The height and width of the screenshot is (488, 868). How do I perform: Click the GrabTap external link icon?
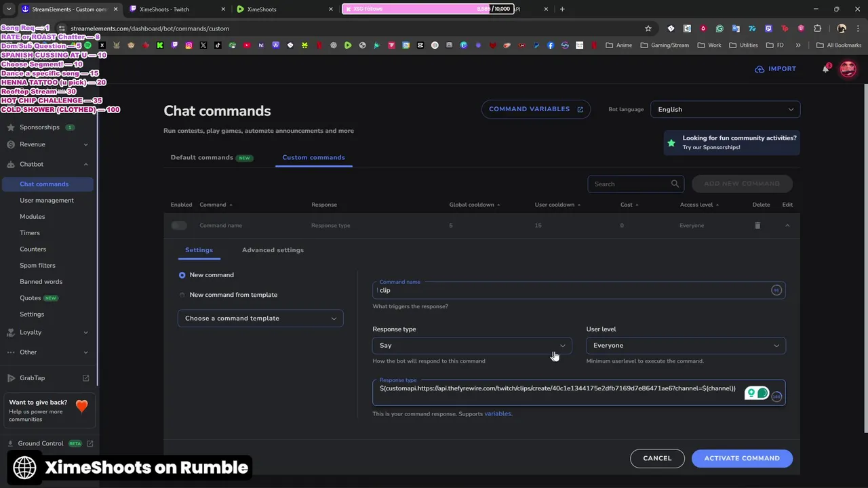[85, 378]
